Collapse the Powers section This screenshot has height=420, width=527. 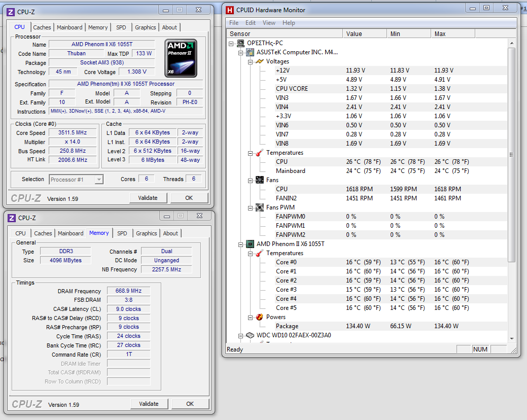click(250, 318)
